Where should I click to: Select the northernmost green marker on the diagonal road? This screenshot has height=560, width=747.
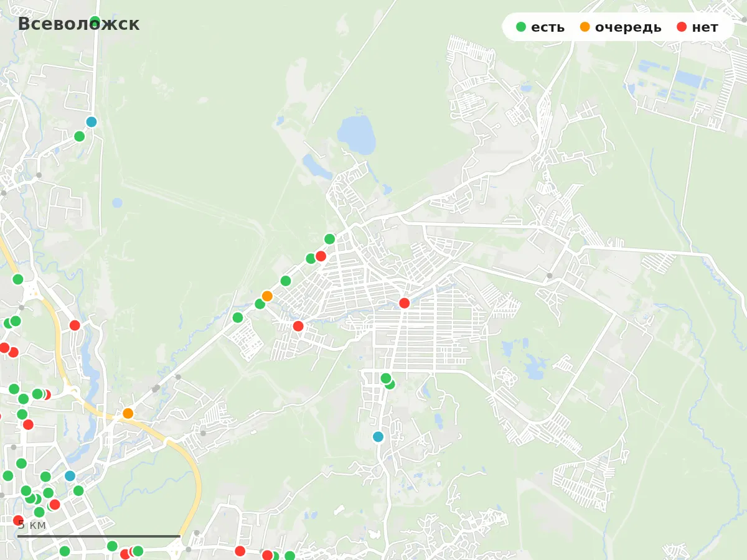tap(330, 239)
